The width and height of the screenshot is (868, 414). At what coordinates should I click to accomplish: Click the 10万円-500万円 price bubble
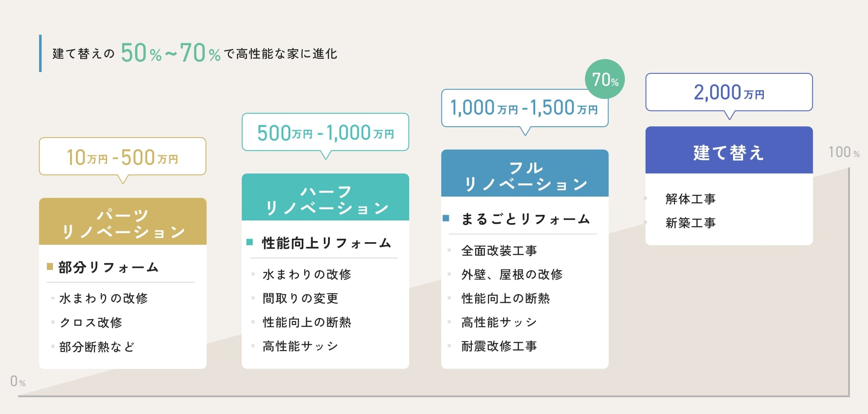click(122, 157)
